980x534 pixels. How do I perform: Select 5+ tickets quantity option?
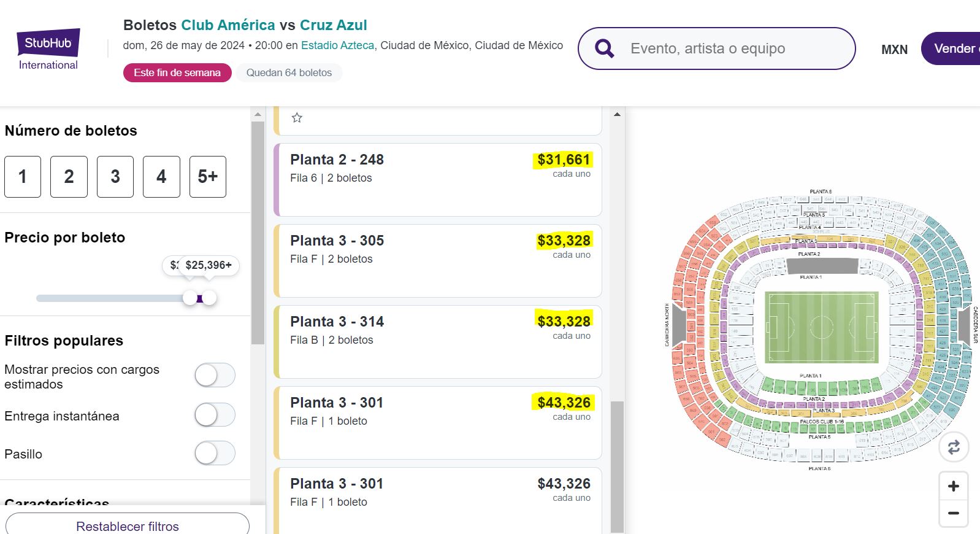pos(207,177)
